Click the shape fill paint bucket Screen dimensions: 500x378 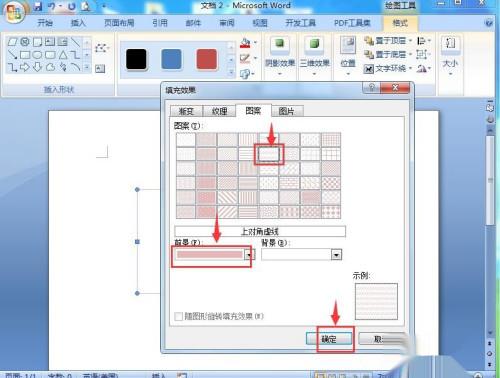point(245,43)
